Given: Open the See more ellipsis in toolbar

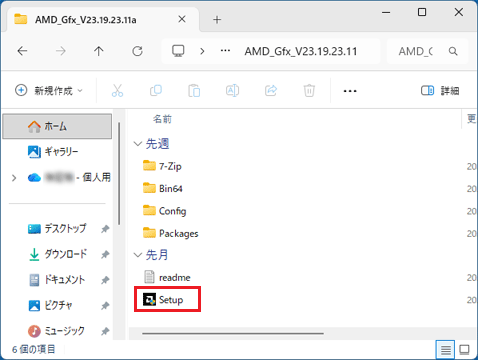Looking at the screenshot, I should [350, 91].
